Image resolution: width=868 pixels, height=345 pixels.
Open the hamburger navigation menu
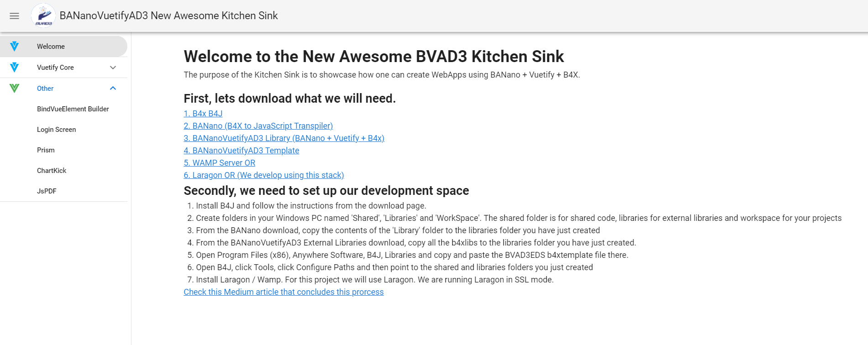15,16
